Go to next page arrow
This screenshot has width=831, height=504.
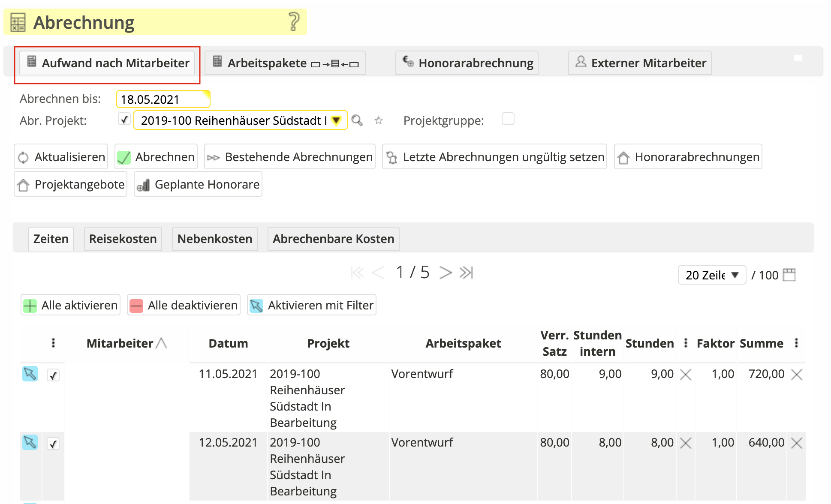(446, 273)
